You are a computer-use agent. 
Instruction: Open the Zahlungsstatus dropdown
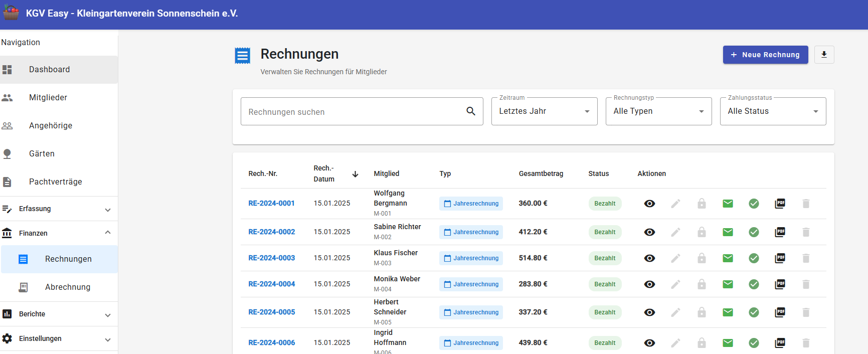click(773, 111)
